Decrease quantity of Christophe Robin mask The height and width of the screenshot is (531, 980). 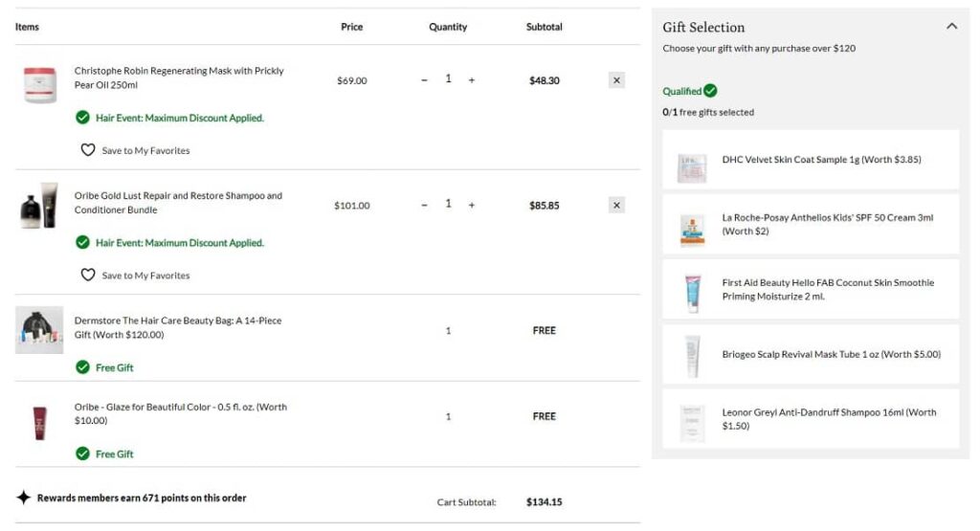425,80
